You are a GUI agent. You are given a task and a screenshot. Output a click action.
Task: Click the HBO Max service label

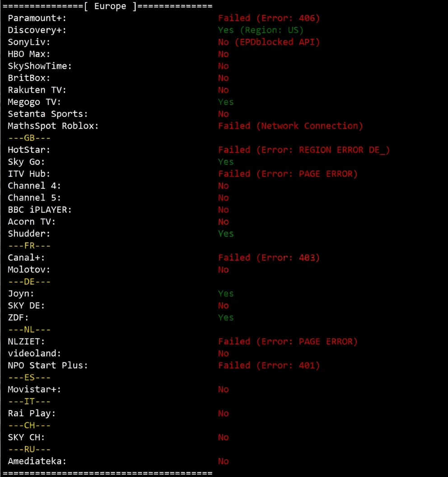(x=29, y=54)
